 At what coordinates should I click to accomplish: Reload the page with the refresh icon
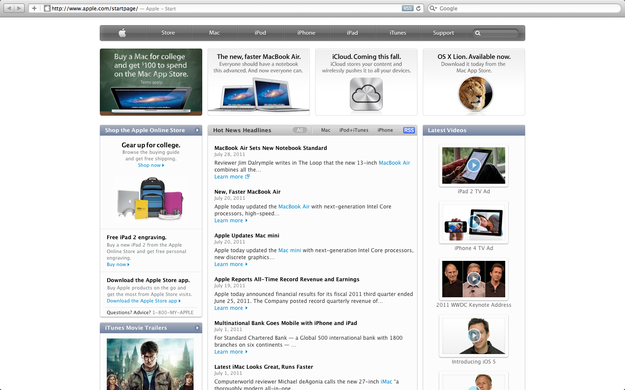pyautogui.click(x=419, y=8)
